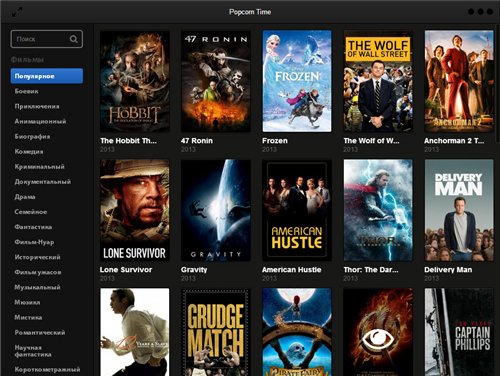This screenshot has height=376, width=500.
Task: Click the search magnifier icon
Action: coord(74,39)
